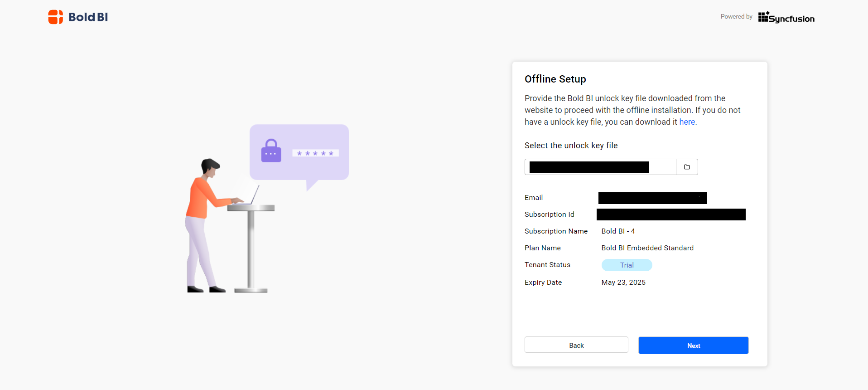Click the Trial tenant status badge
Image resolution: width=868 pixels, height=390 pixels.
(x=627, y=265)
